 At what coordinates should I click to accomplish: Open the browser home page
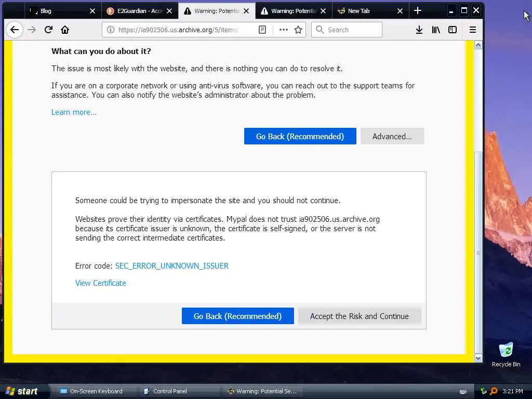(65, 30)
